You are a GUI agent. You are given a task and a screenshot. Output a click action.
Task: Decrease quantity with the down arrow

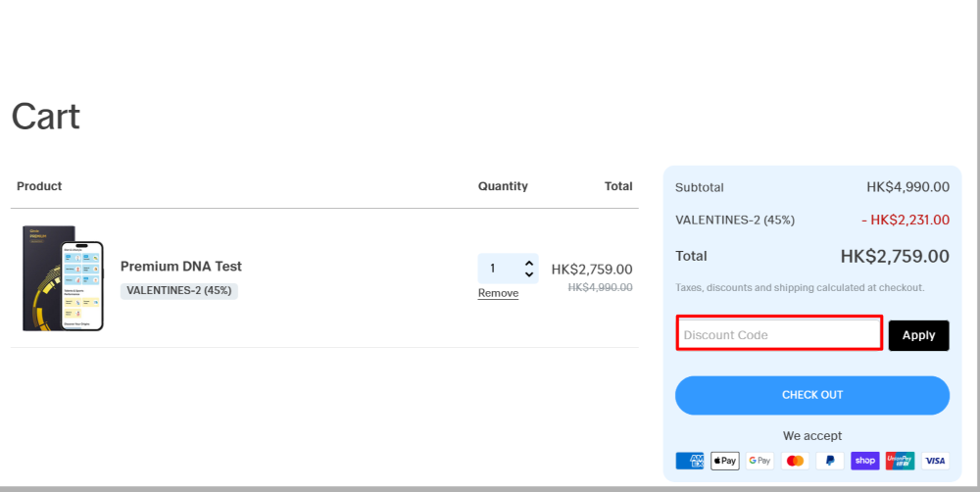[529, 274]
